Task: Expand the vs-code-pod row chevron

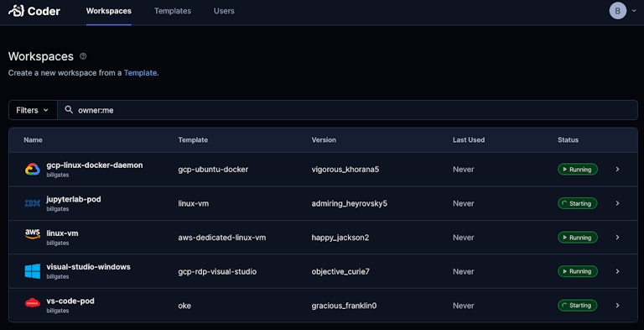Action: [617, 306]
